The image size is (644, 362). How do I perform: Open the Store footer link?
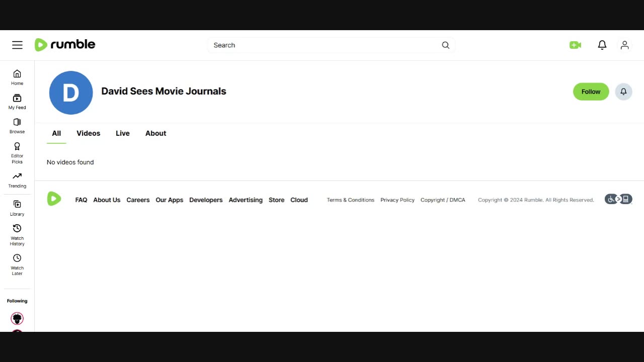click(x=277, y=200)
